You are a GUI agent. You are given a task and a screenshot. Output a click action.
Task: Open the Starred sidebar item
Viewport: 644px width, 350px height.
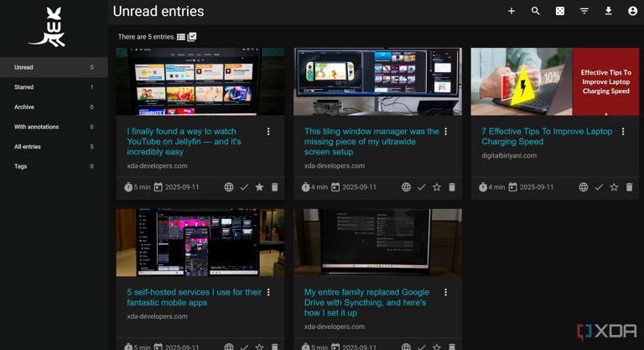click(54, 86)
